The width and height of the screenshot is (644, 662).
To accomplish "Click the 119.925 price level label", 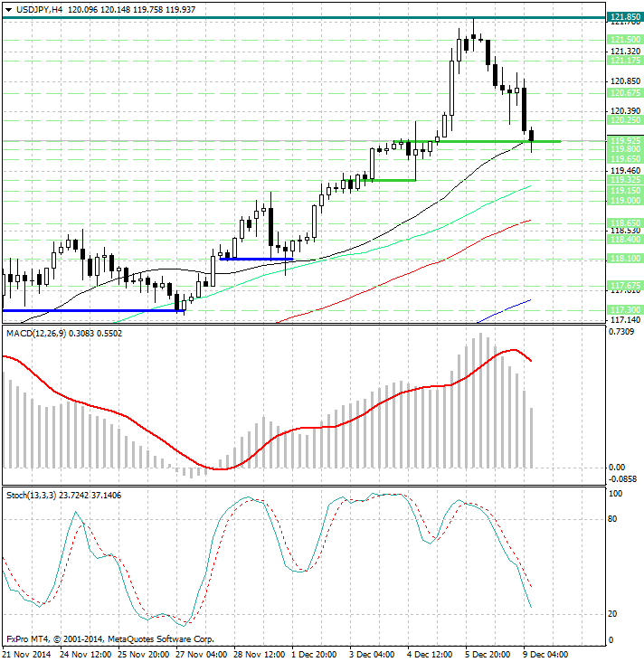I will pos(625,141).
